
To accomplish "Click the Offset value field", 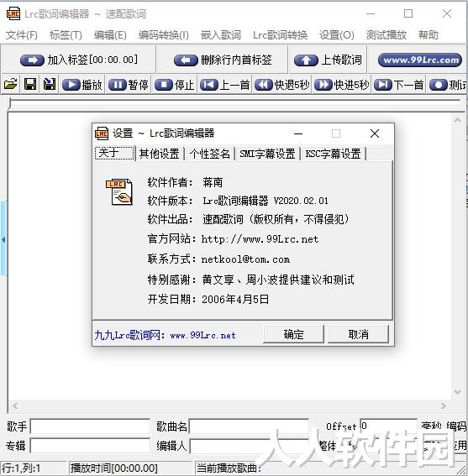I will (x=388, y=426).
